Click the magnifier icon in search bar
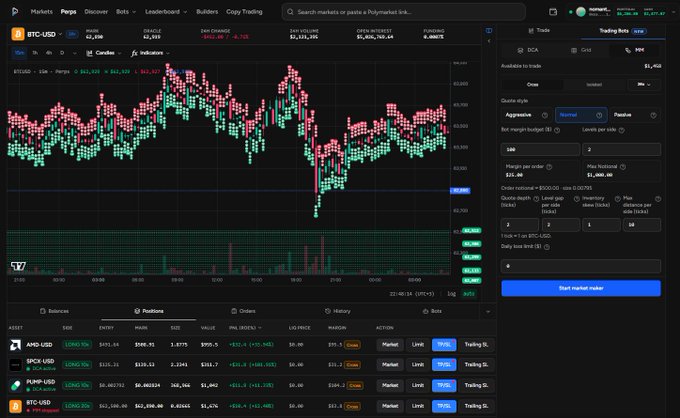The height and width of the screenshot is (418, 680). click(290, 12)
